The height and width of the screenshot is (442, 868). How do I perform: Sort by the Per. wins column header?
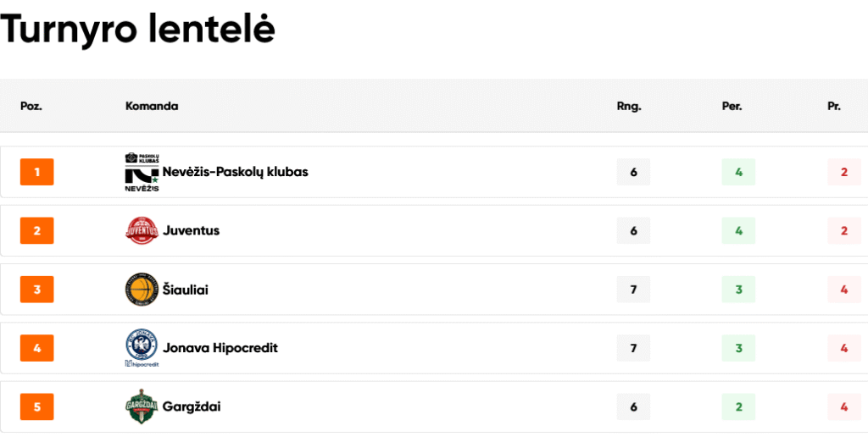click(732, 107)
